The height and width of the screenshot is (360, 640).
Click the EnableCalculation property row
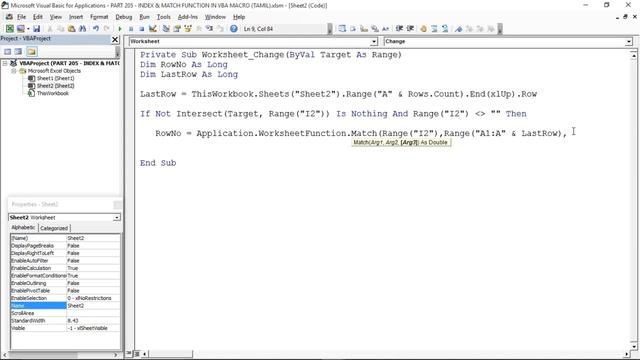coord(65,268)
